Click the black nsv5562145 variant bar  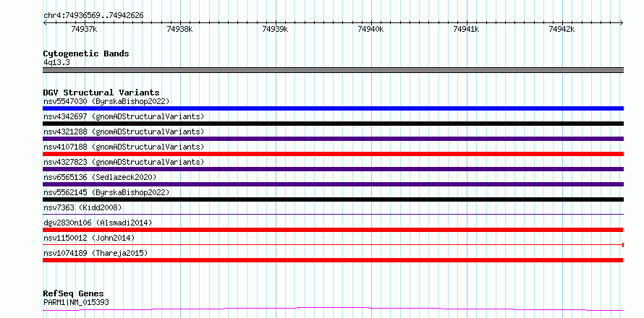click(x=333, y=199)
